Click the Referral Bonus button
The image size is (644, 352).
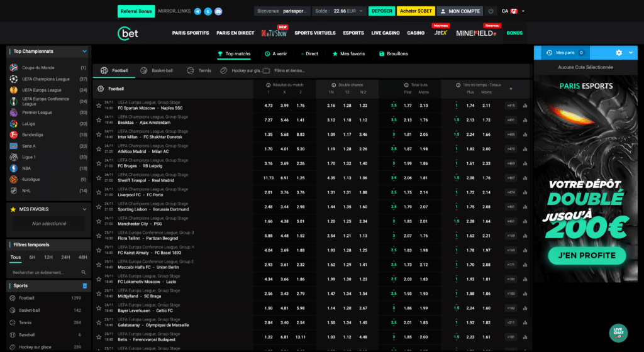click(136, 11)
